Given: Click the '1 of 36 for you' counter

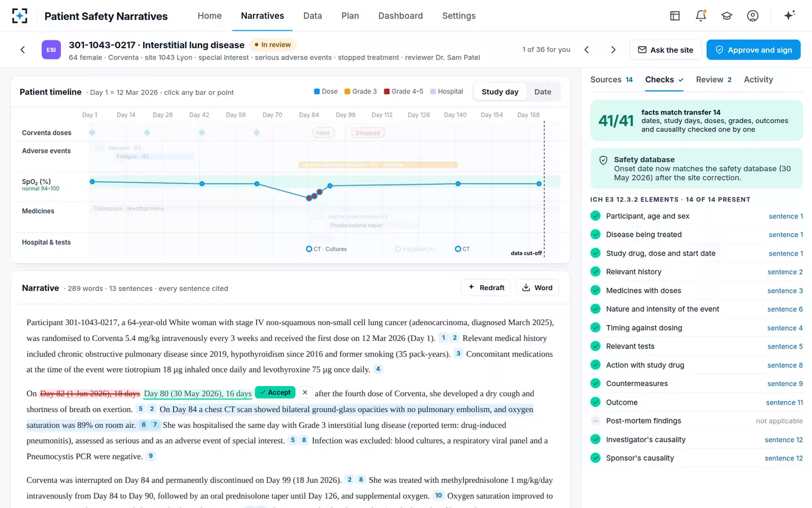Looking at the screenshot, I should point(546,50).
